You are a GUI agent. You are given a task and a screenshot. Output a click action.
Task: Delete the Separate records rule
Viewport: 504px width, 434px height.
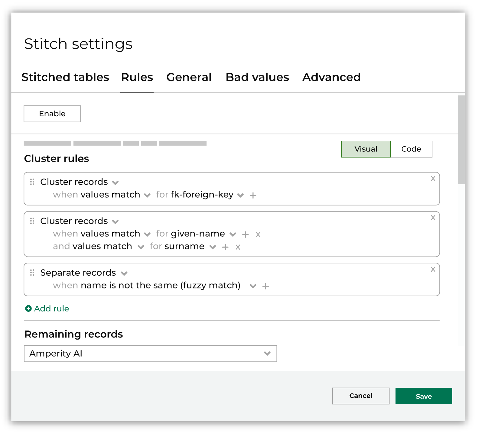point(433,269)
